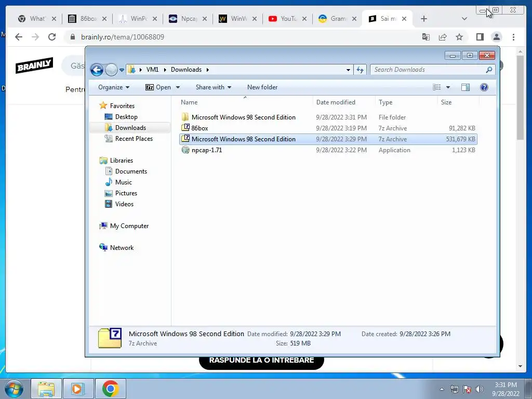Viewport: 532px width, 399px height.
Task: Click Favorites in navigation pane
Action: [122, 106]
